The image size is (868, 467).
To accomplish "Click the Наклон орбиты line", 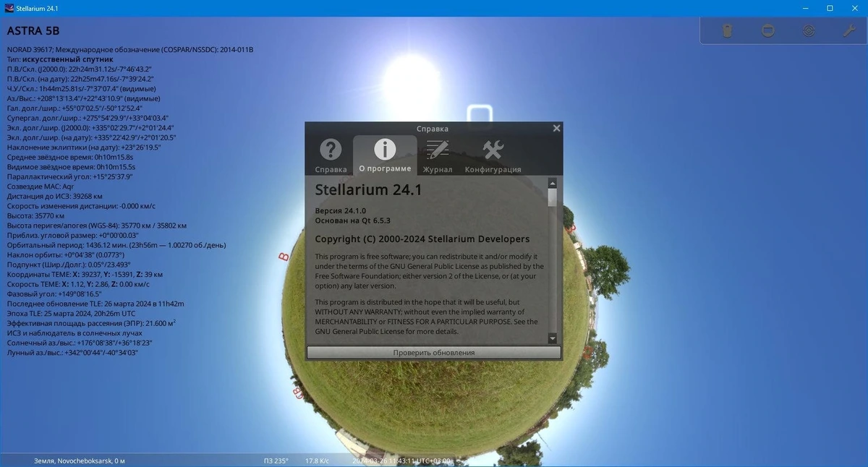I will [x=66, y=254].
